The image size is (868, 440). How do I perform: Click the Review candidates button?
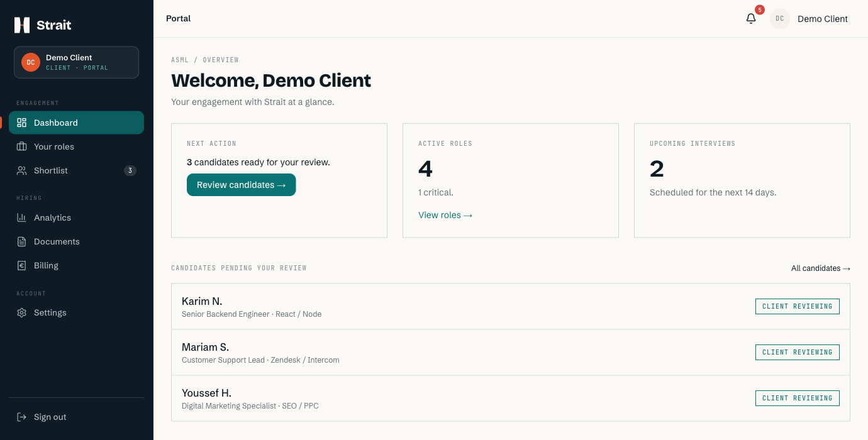pos(241,185)
